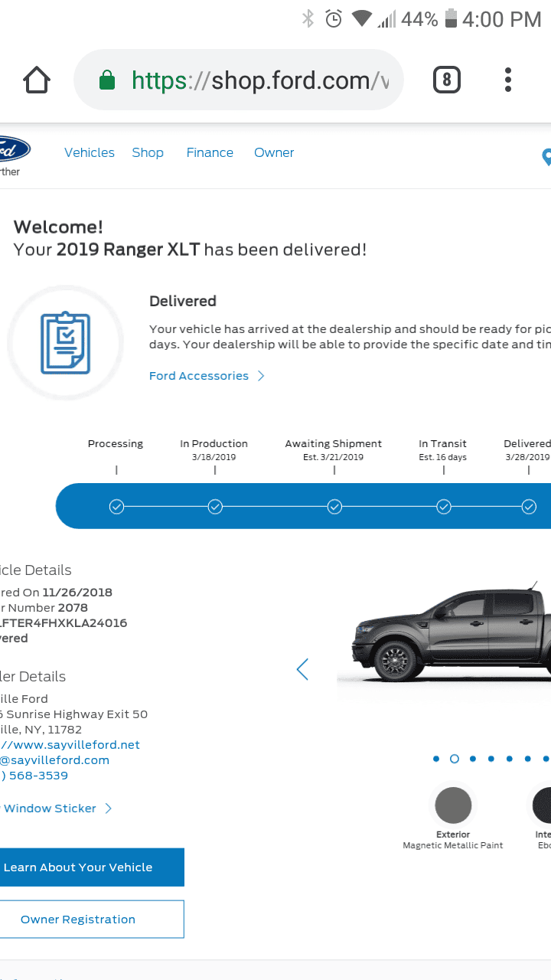This screenshot has width=551, height=980.
Task: Call the dealer number ending 568-3539
Action: 34,776
